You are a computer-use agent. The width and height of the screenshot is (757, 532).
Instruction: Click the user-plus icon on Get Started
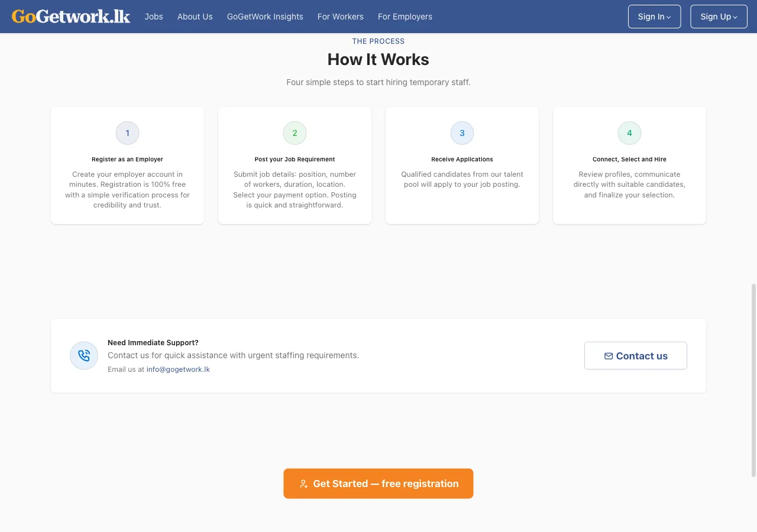[303, 484]
